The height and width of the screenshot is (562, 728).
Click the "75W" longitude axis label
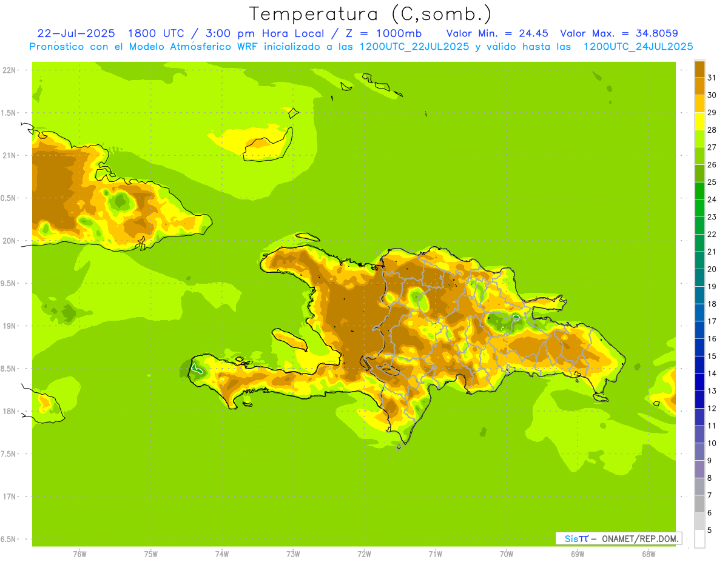(x=150, y=554)
